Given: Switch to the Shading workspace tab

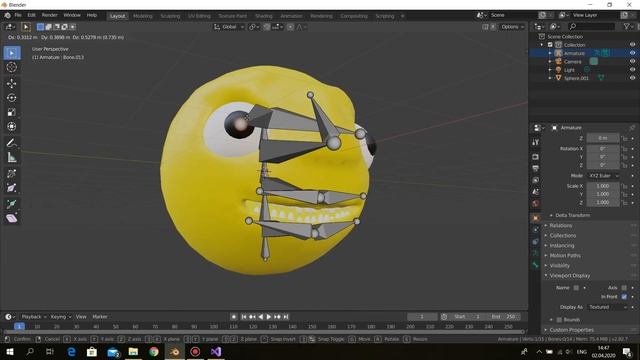Looking at the screenshot, I should click(264, 16).
